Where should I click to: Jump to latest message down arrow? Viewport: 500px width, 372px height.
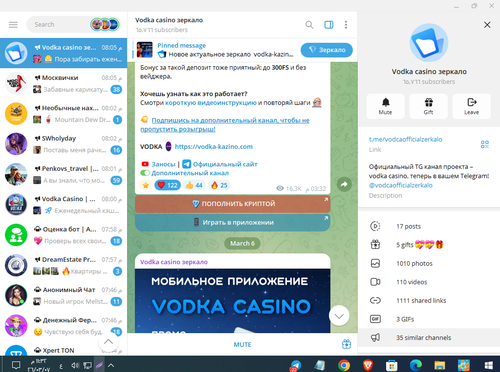(x=339, y=316)
